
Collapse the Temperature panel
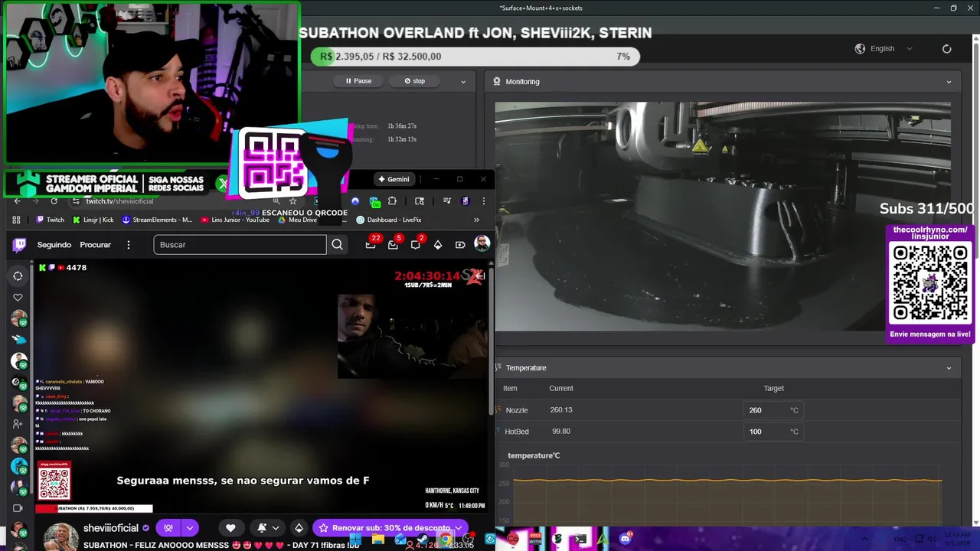click(949, 368)
